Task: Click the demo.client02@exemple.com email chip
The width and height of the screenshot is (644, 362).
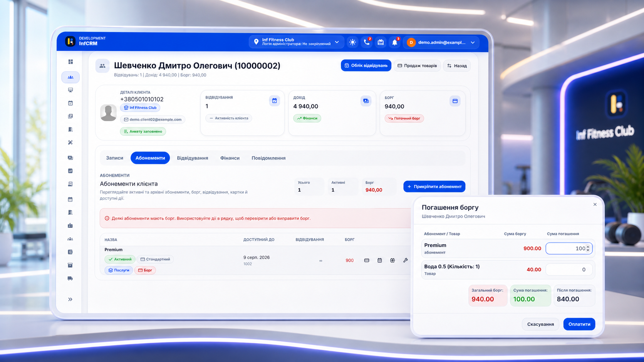Action: [153, 120]
